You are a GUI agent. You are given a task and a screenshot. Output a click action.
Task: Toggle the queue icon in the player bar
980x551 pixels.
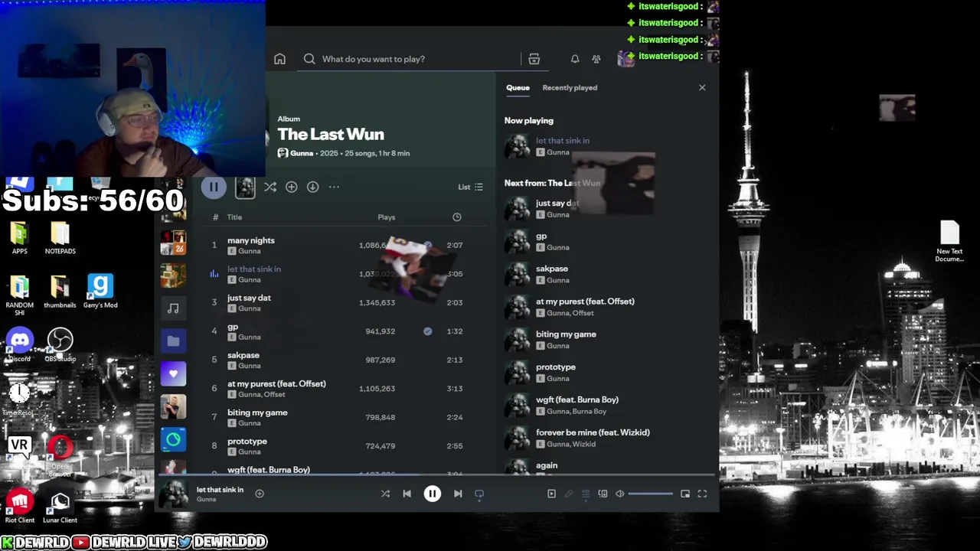point(586,494)
